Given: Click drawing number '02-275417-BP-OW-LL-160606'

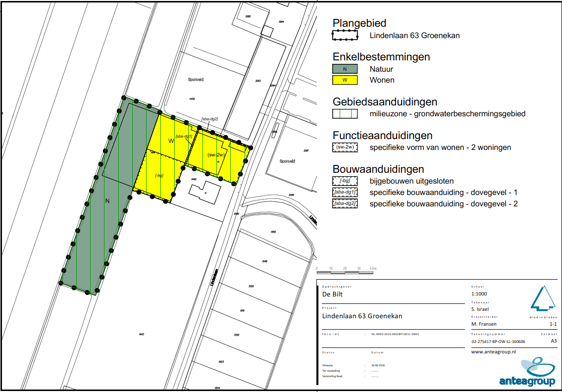Looking at the screenshot, I should point(498,342).
